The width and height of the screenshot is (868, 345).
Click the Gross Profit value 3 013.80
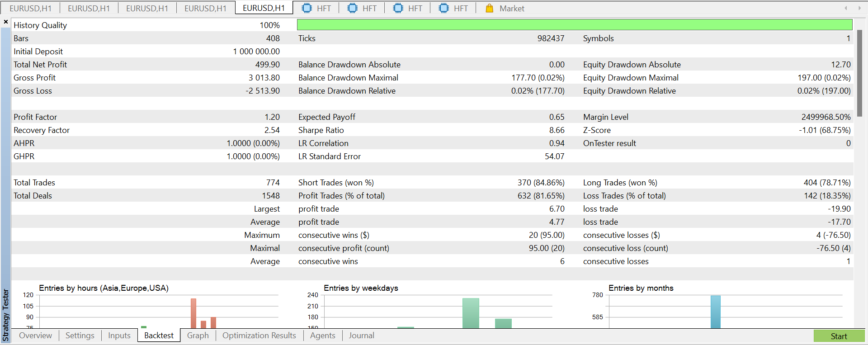(264, 78)
